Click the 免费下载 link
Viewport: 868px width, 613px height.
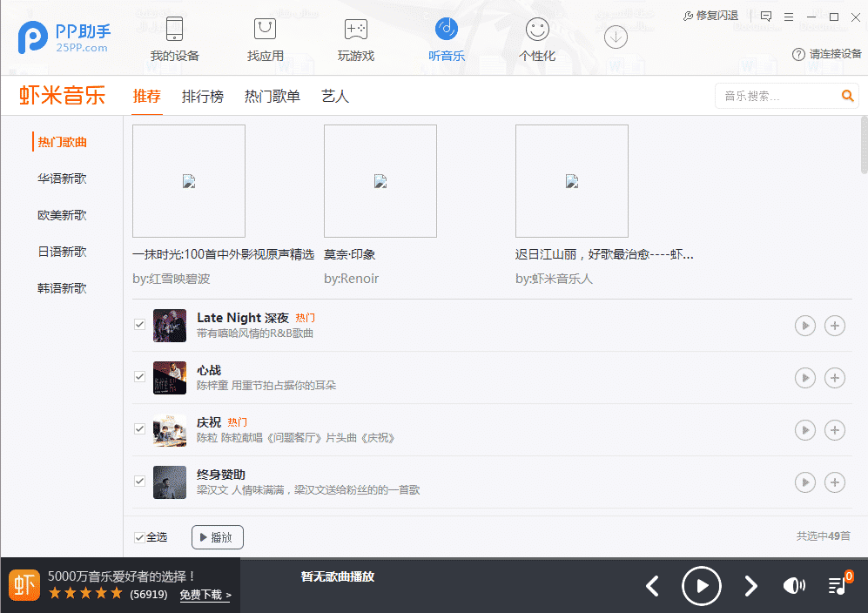pyautogui.click(x=205, y=595)
